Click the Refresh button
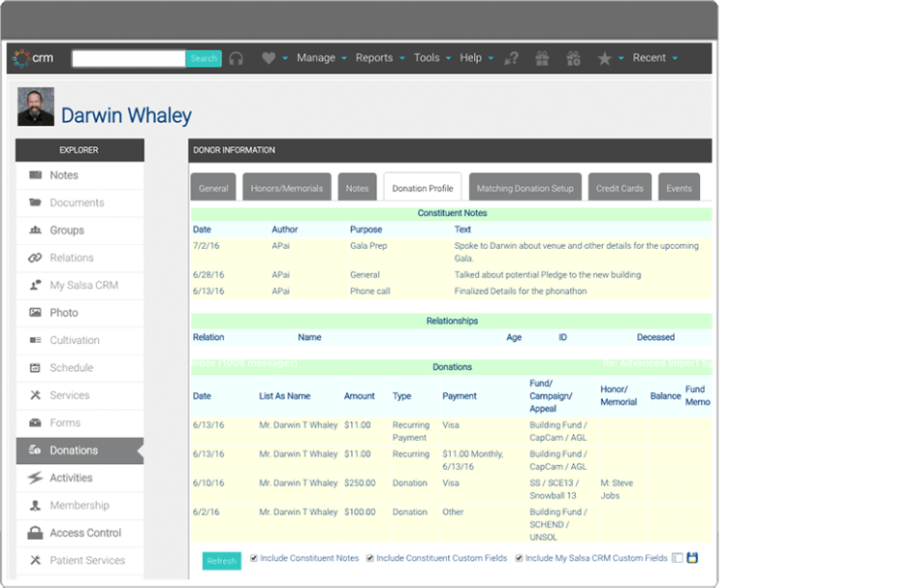Viewport: 923px width, 588px height. [x=221, y=561]
